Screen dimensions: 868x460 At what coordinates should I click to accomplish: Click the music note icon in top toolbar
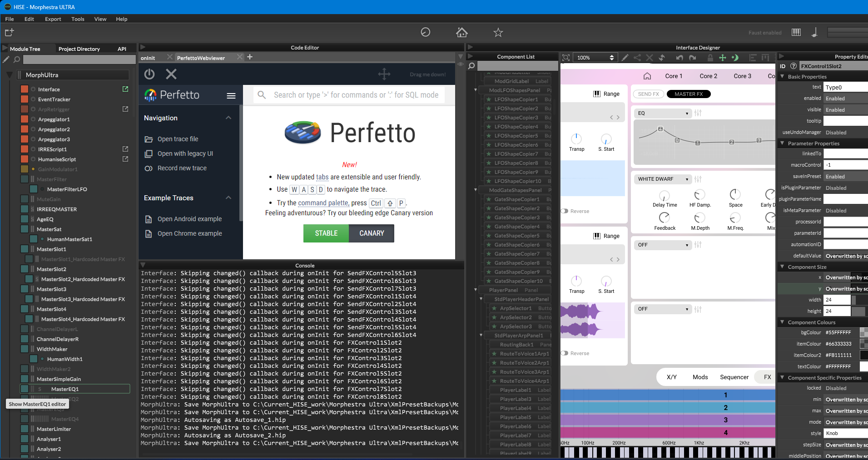814,32
